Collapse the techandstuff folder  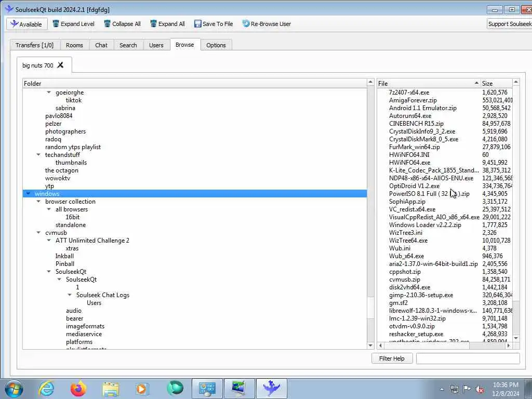[38, 155]
